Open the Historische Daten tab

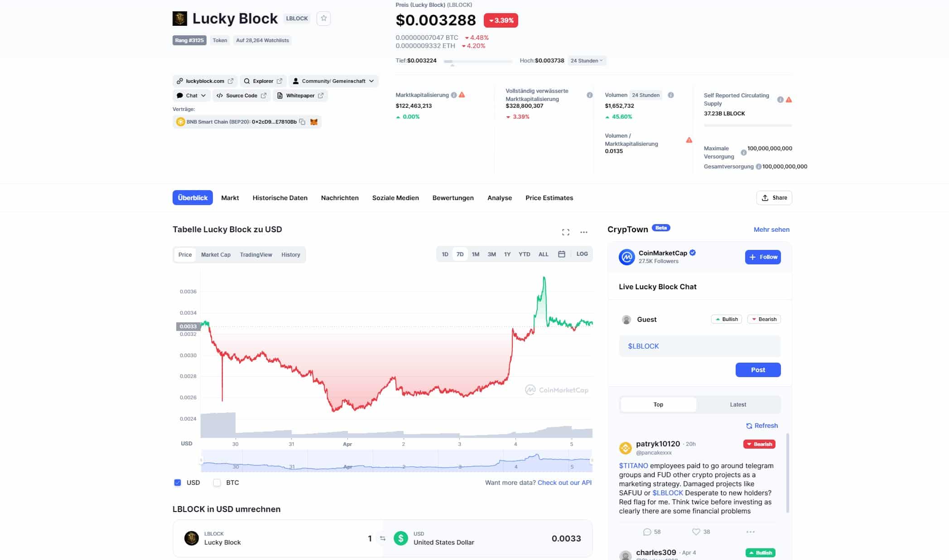point(280,198)
